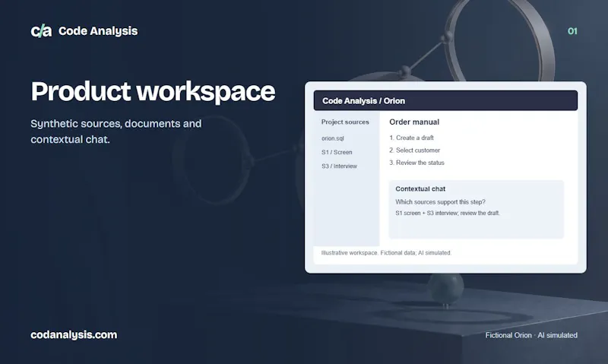Click step 3 Review the status
Image resolution: width=608 pixels, height=364 pixels.
pos(416,163)
